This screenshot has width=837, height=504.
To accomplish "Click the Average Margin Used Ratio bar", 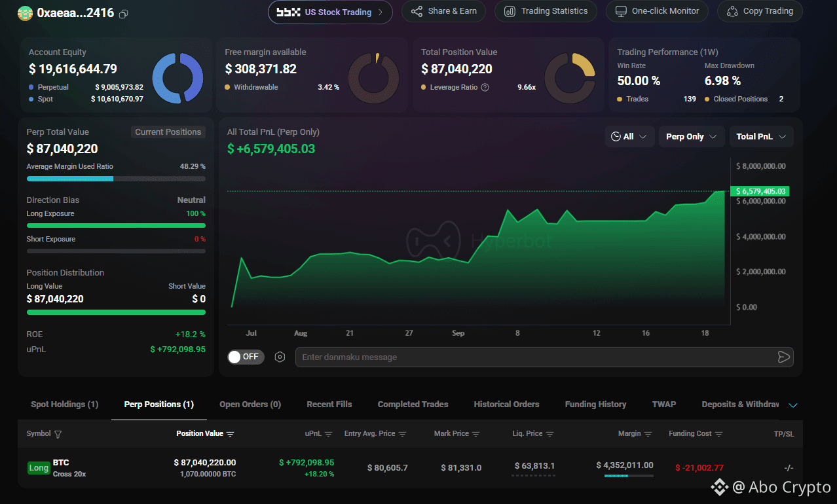I will [x=116, y=179].
